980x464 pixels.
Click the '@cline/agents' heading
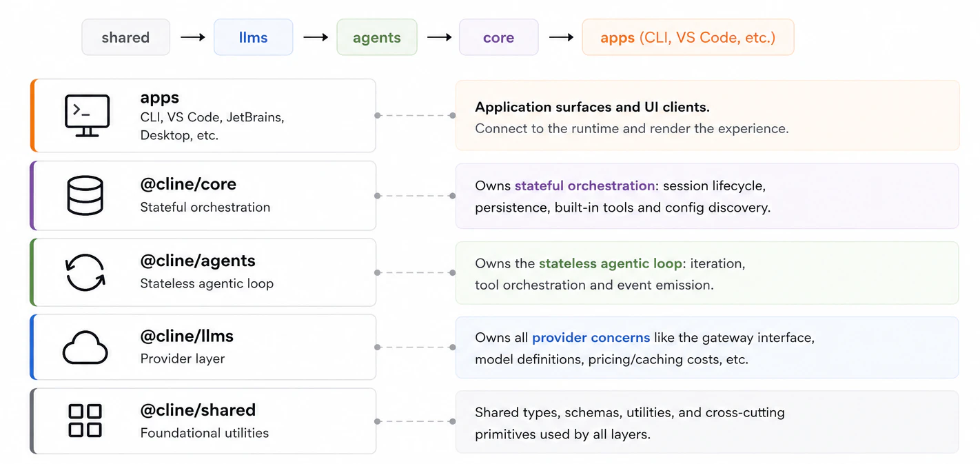[198, 261]
